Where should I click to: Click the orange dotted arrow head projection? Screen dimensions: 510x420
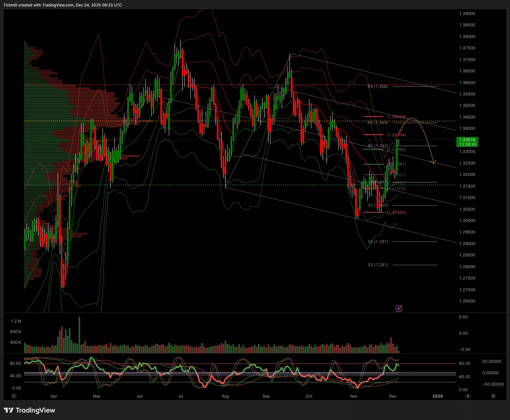click(x=433, y=162)
